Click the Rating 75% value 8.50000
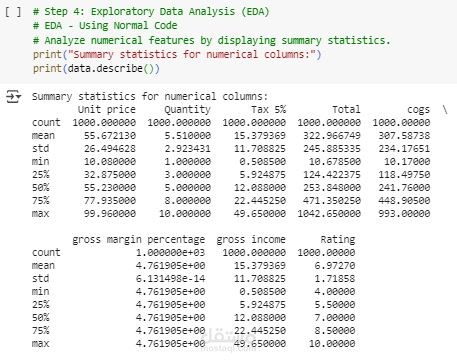 tap(335, 331)
